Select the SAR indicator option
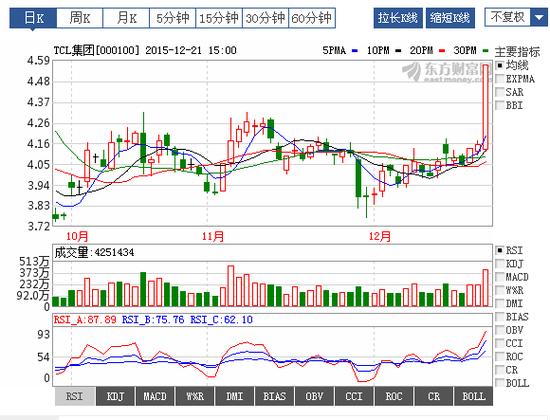Viewport: 550px width, 420px height. tap(500, 92)
